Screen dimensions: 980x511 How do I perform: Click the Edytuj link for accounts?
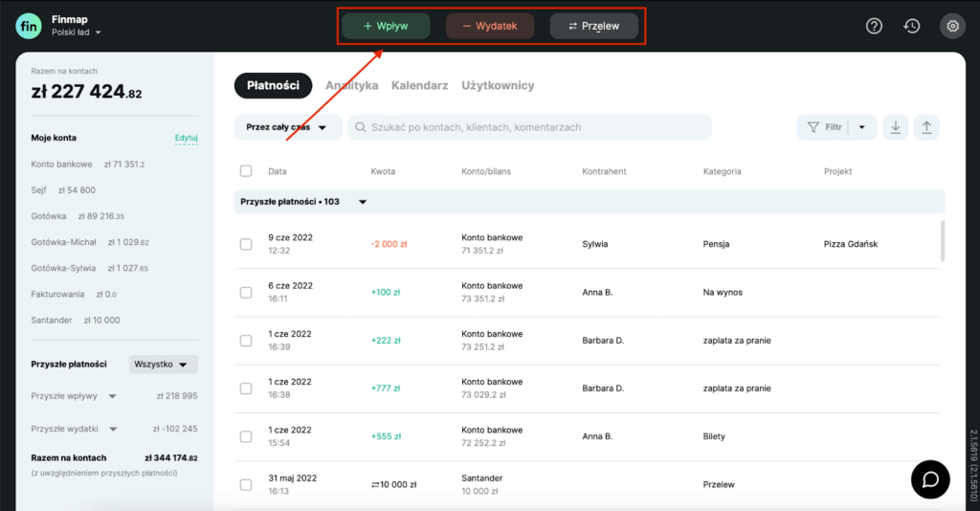coord(187,138)
